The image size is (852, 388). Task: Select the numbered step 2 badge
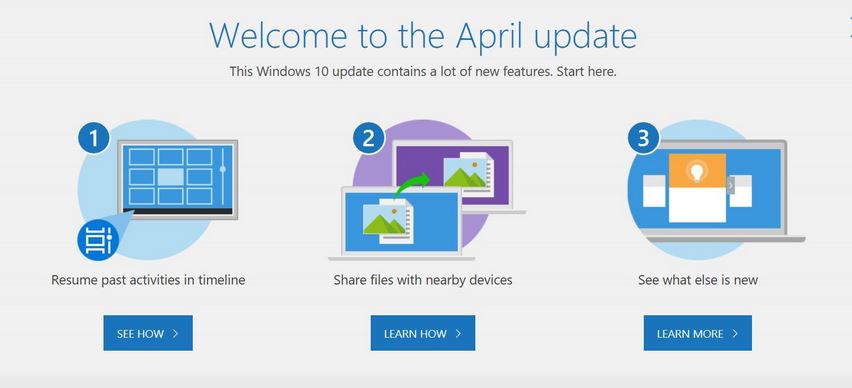(x=369, y=139)
